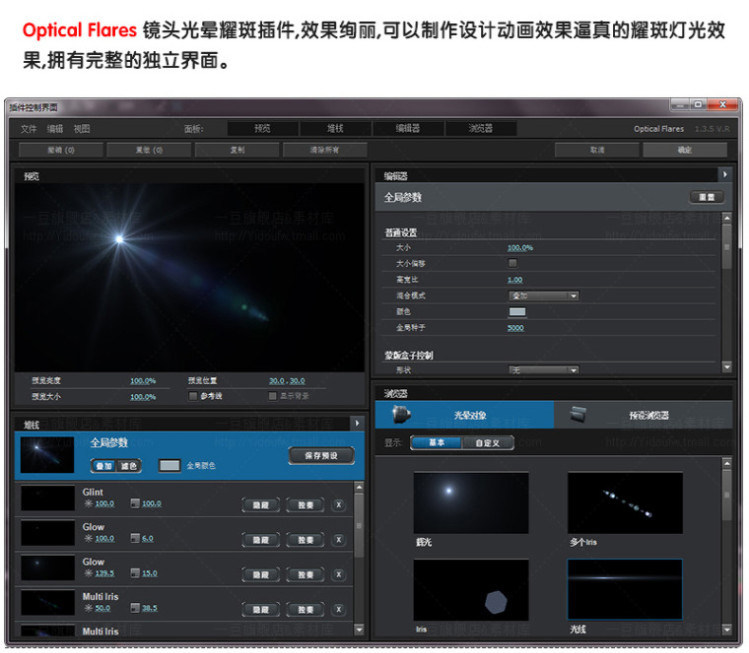Click the 预览亮度 value 100.0%
This screenshot has width=749, height=653.
click(143, 381)
